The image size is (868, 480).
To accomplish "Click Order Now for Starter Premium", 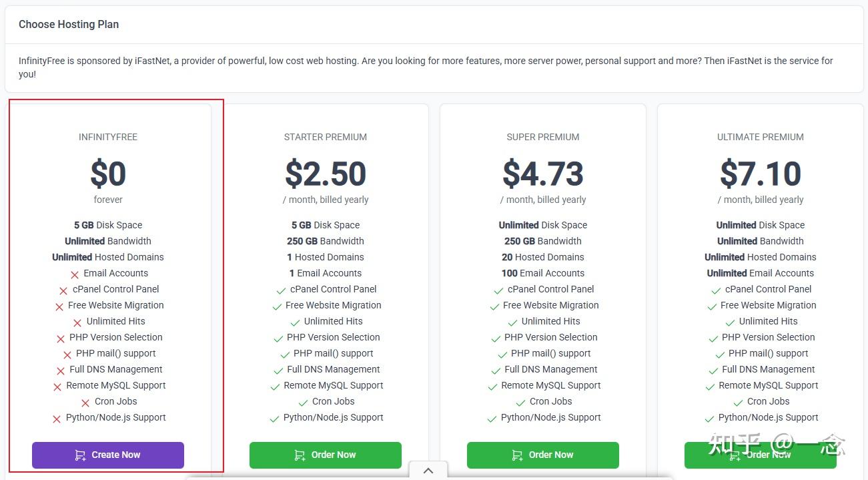I will click(326, 455).
